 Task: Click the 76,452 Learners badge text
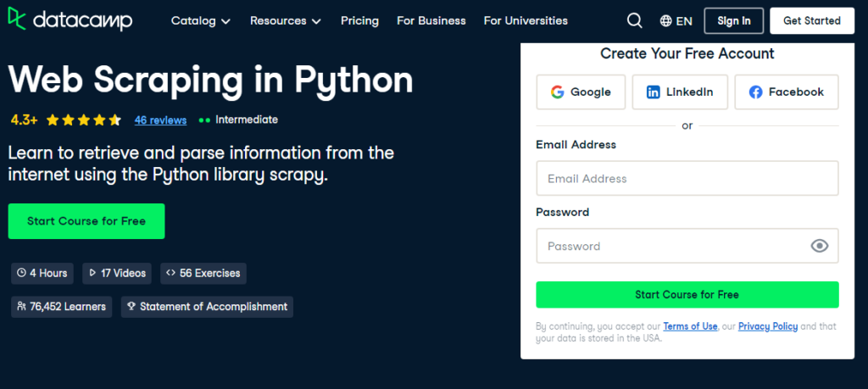tap(68, 307)
